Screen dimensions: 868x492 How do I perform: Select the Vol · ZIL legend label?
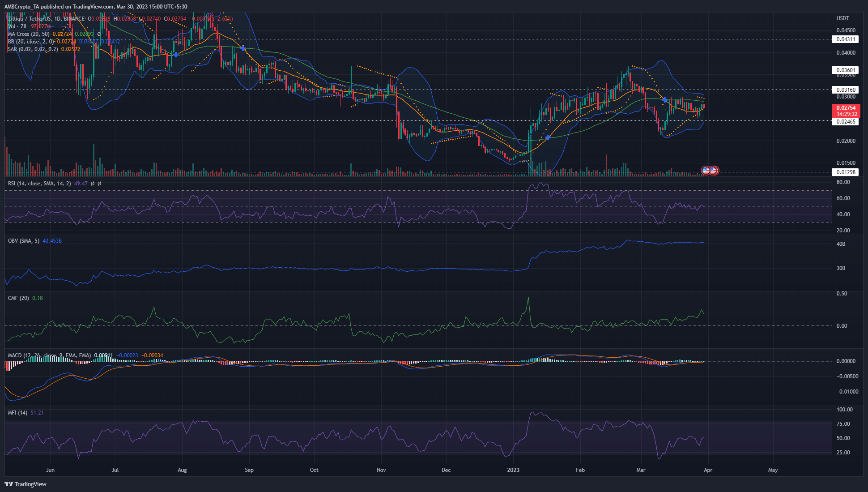(x=18, y=26)
